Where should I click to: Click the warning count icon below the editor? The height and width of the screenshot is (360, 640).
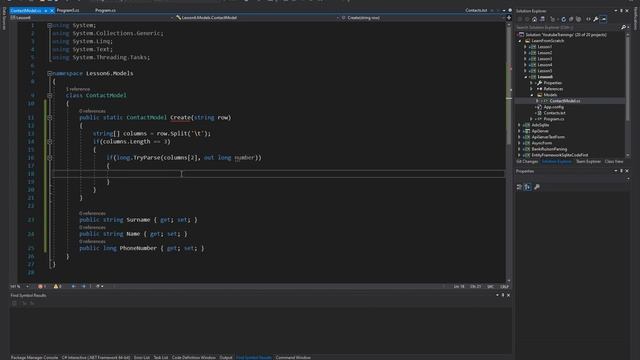[57, 287]
